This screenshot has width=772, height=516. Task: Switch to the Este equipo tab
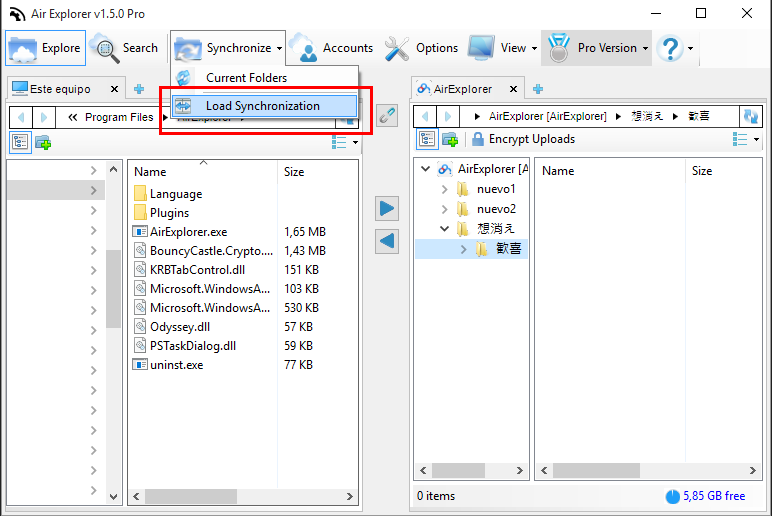[x=60, y=89]
